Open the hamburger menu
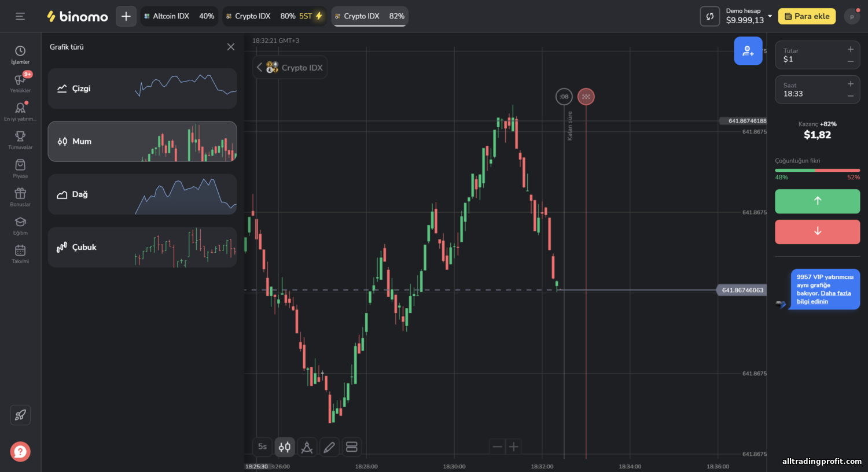The width and height of the screenshot is (868, 472). coord(20,16)
